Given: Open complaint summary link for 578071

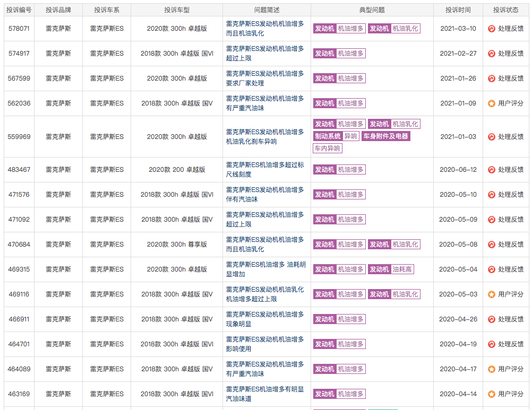Looking at the screenshot, I should click(x=265, y=29).
